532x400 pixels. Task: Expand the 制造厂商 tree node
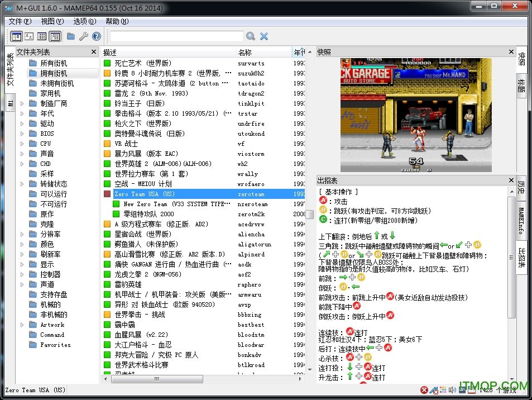tap(23, 103)
